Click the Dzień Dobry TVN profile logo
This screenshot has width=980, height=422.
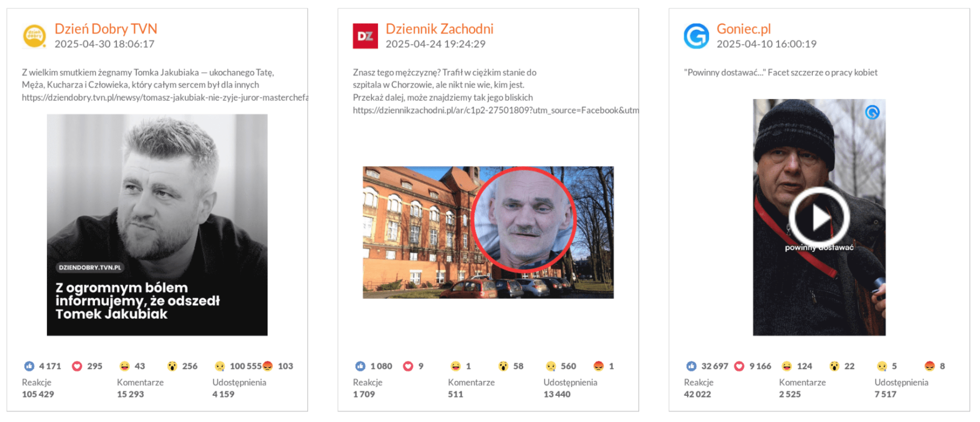click(x=34, y=36)
